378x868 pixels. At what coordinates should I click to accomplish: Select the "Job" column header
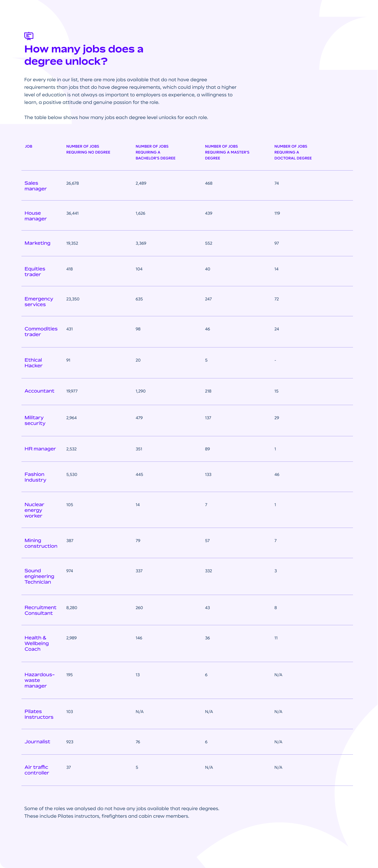[29, 146]
